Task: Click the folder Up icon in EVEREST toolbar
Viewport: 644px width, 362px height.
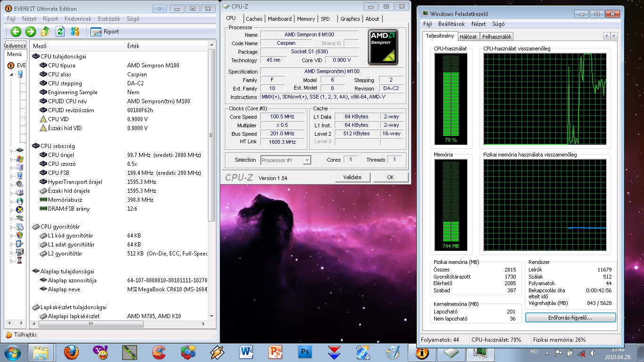Action: click(45, 32)
